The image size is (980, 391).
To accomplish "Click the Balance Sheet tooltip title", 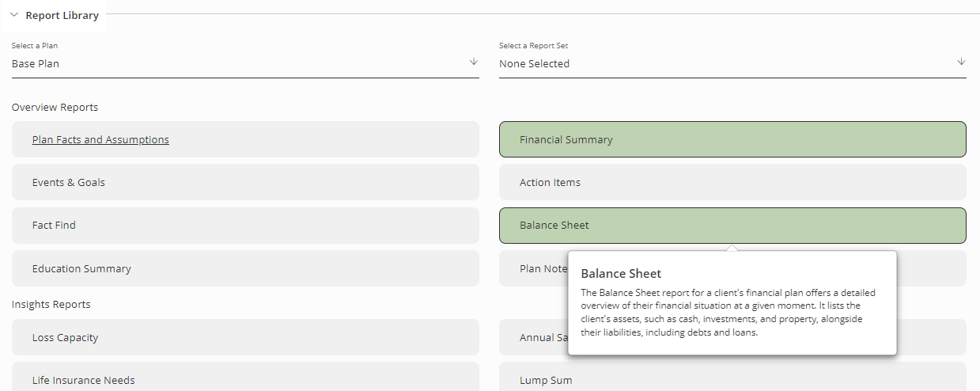I will click(621, 274).
